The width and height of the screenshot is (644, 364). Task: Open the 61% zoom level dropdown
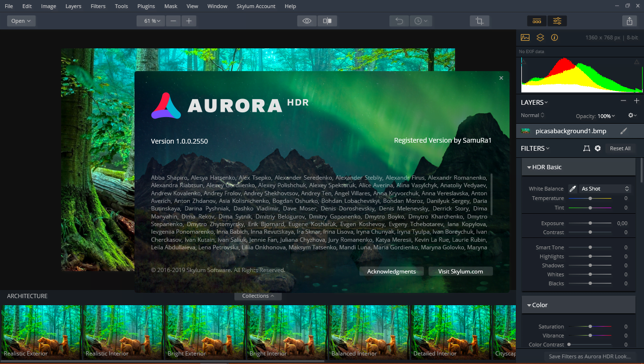pos(151,21)
